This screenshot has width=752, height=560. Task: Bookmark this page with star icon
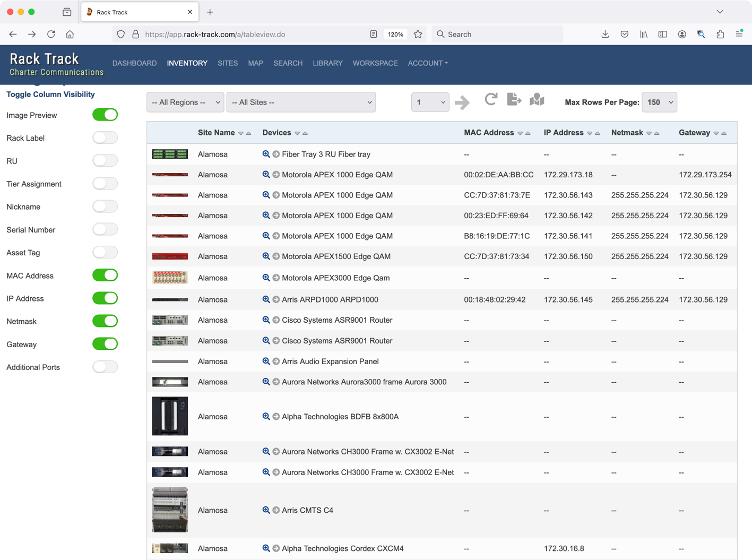pos(418,34)
